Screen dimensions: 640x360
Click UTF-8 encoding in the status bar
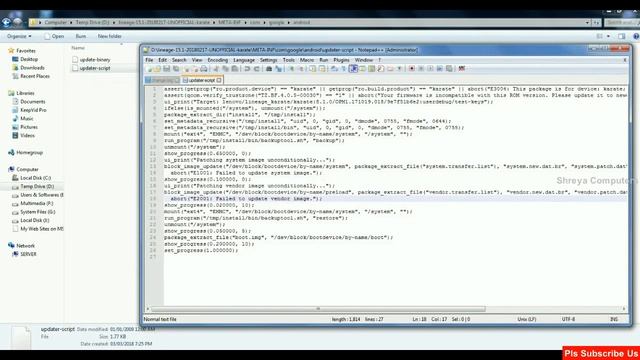[x=568, y=319]
